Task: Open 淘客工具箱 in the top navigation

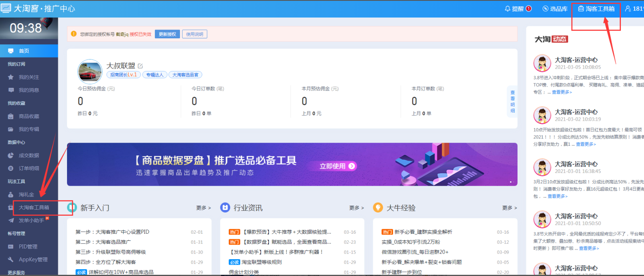Action: 596,9
